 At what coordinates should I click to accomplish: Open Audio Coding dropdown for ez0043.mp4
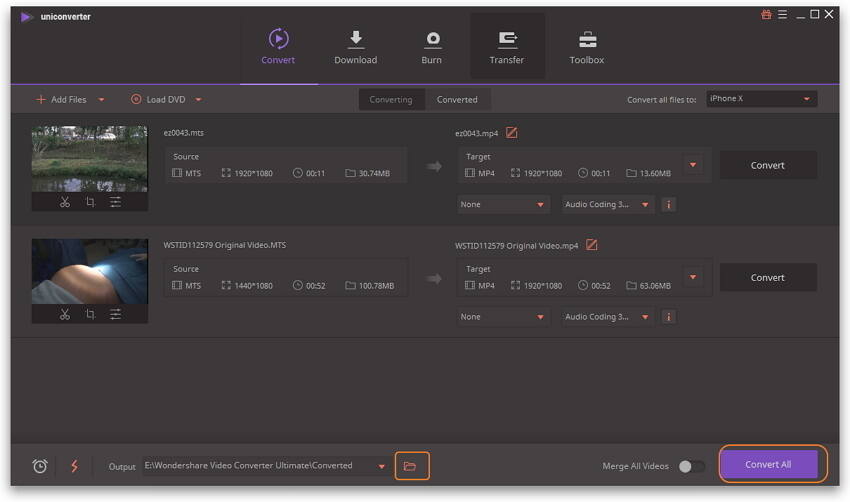coord(607,204)
